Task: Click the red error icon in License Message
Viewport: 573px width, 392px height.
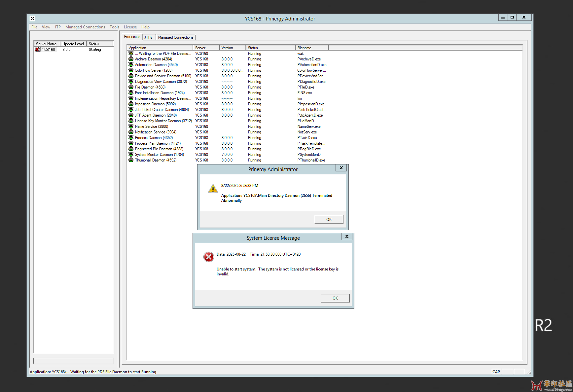Action: click(x=209, y=257)
